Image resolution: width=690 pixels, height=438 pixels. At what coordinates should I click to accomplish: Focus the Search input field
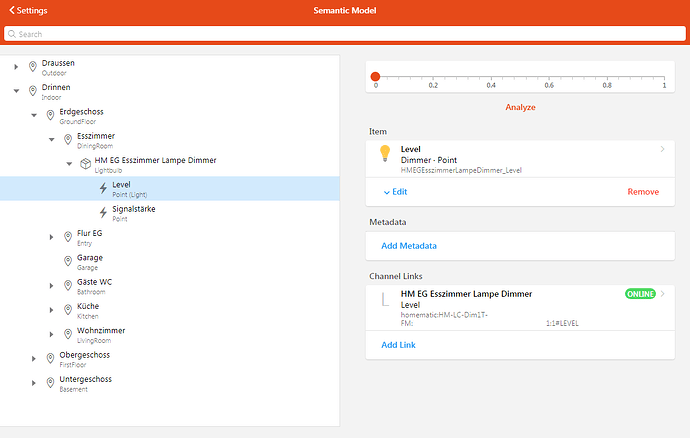pyautogui.click(x=345, y=34)
